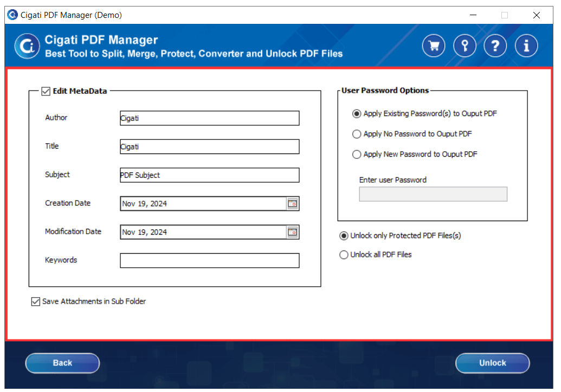Click the Subject field with PDF Subject
Screen dimensions: 561x392
click(210, 176)
